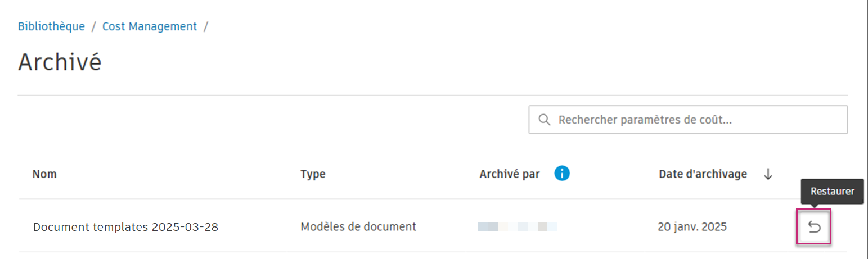This screenshot has height=259, width=868.
Task: Click the Restaurer tooltip label
Action: tap(833, 192)
